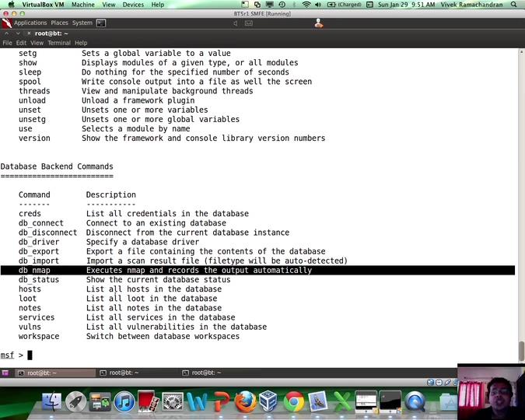This screenshot has height=420, width=525.
Task: Click Time Machine icon in menu bar
Action: [282, 5]
